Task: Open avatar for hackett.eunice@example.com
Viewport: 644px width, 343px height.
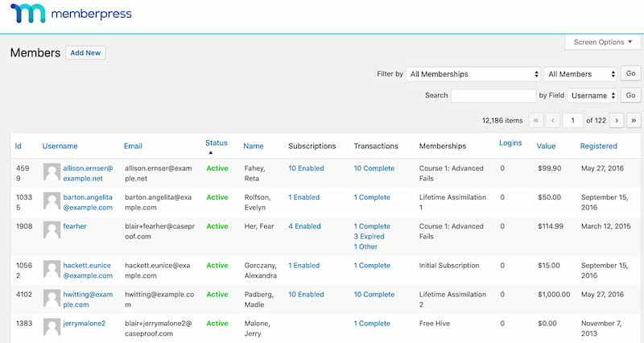Action: (52, 269)
